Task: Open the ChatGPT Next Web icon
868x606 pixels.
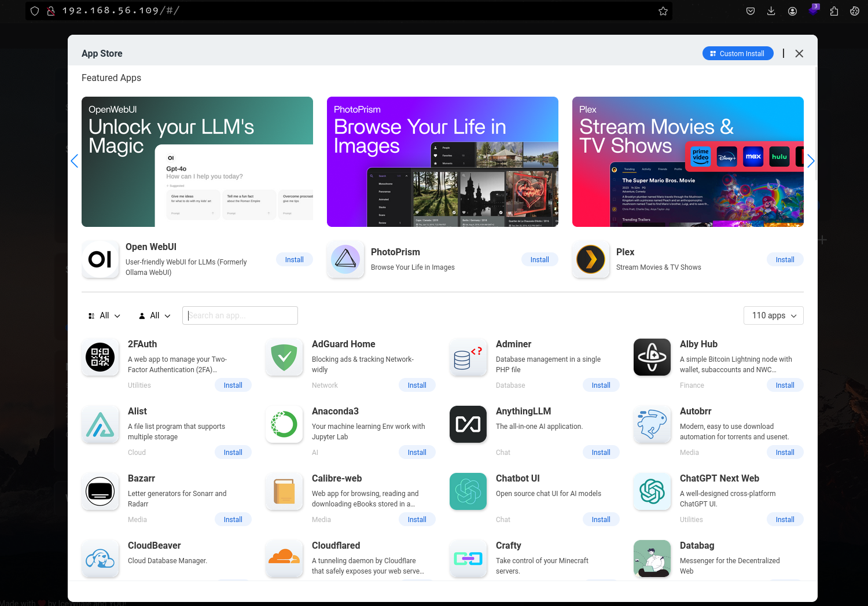Action: 652,491
